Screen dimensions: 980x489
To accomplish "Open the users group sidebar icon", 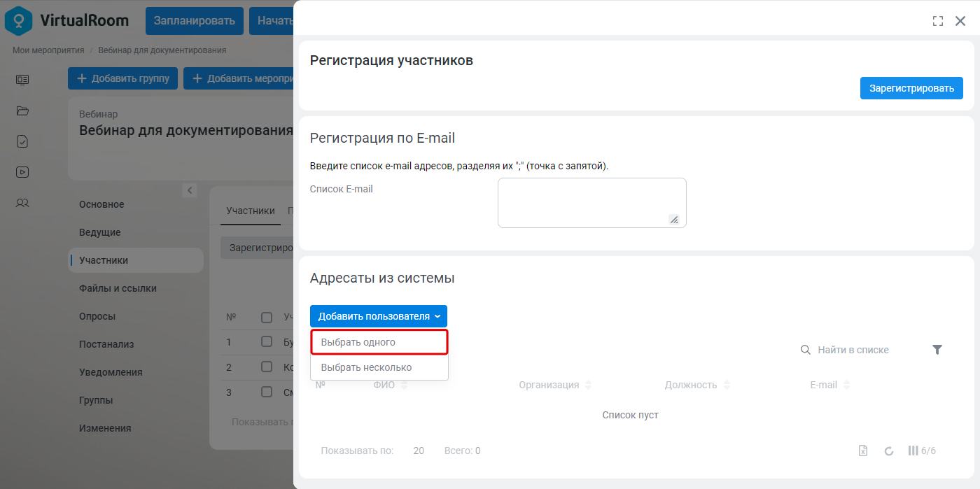I will tap(22, 203).
